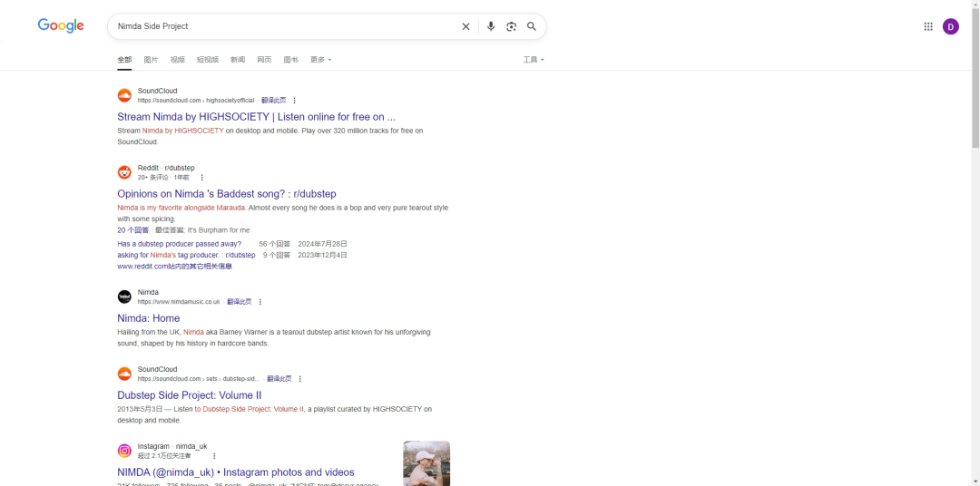
Task: Open more options for Instagram result
Action: pos(214,456)
